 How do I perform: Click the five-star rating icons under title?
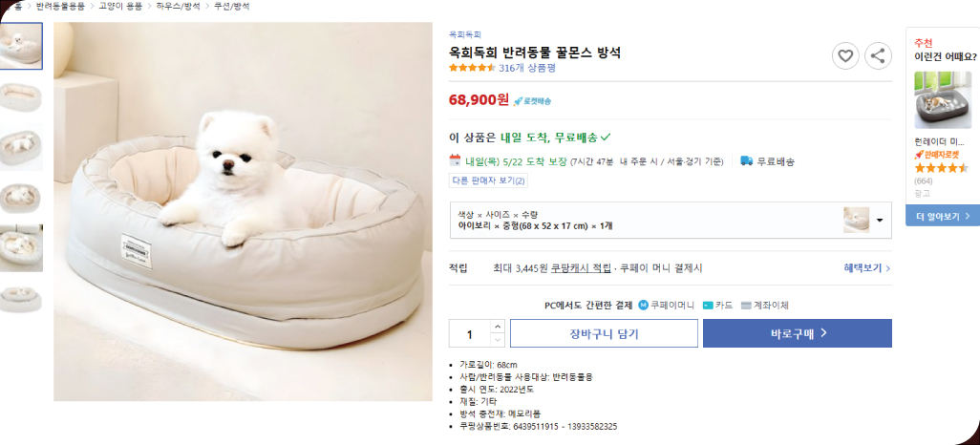tap(472, 69)
